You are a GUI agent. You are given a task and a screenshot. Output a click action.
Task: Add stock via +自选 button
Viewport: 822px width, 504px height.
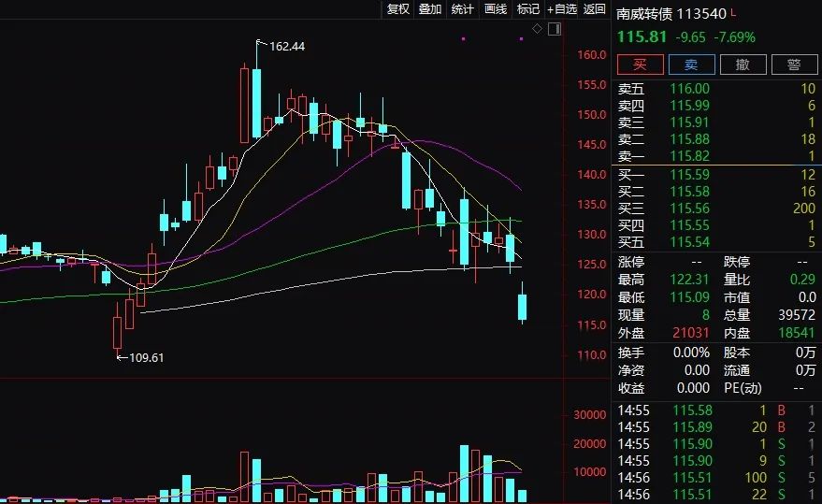pyautogui.click(x=562, y=9)
